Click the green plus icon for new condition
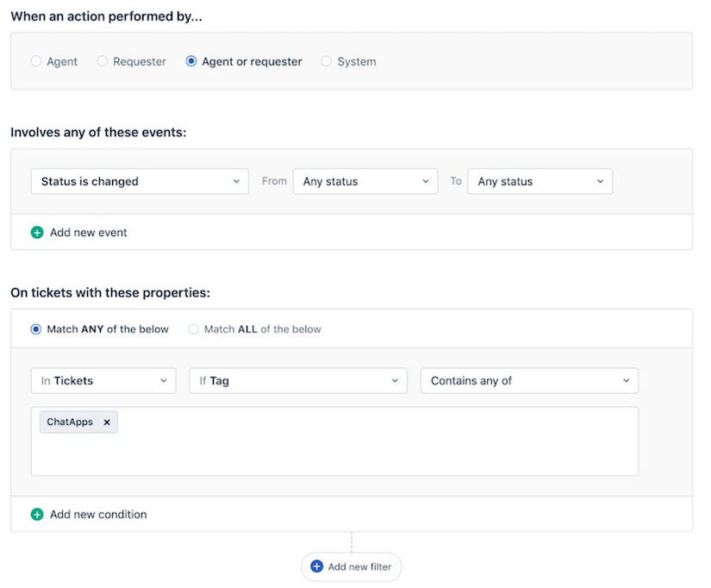The height and width of the screenshot is (588, 711). 37,515
